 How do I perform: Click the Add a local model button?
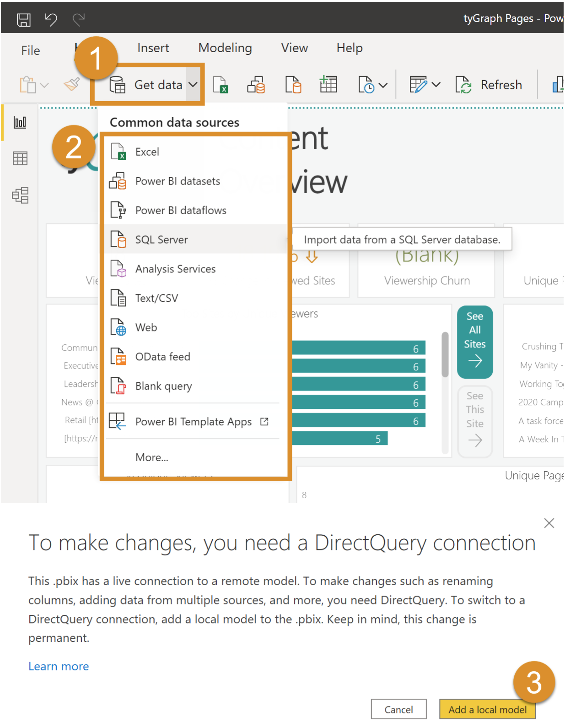487,709
